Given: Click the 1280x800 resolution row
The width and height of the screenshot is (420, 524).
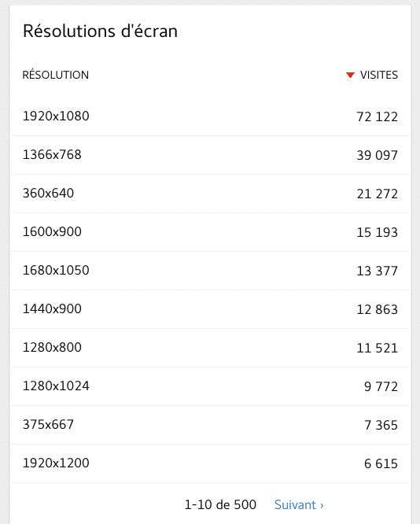Looking at the screenshot, I should click(210, 348).
